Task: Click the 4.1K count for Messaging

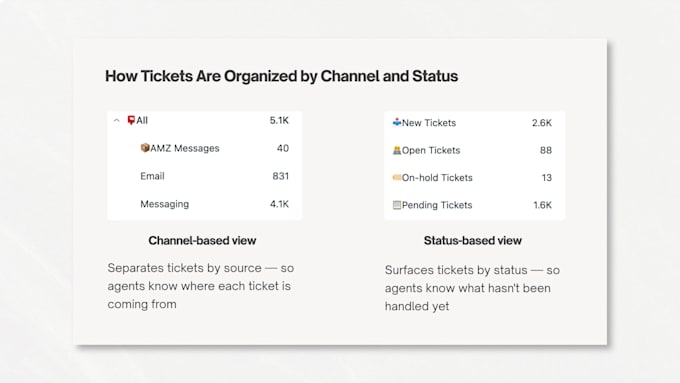Action: (x=279, y=204)
